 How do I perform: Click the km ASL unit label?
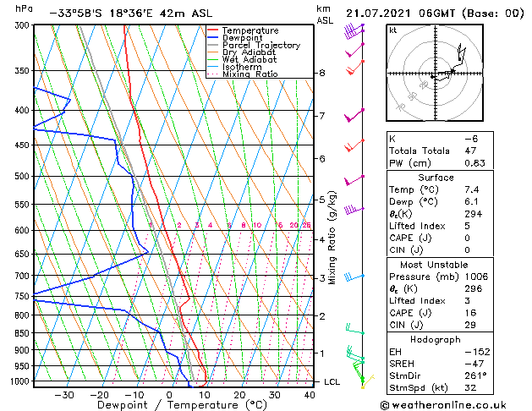(325, 14)
